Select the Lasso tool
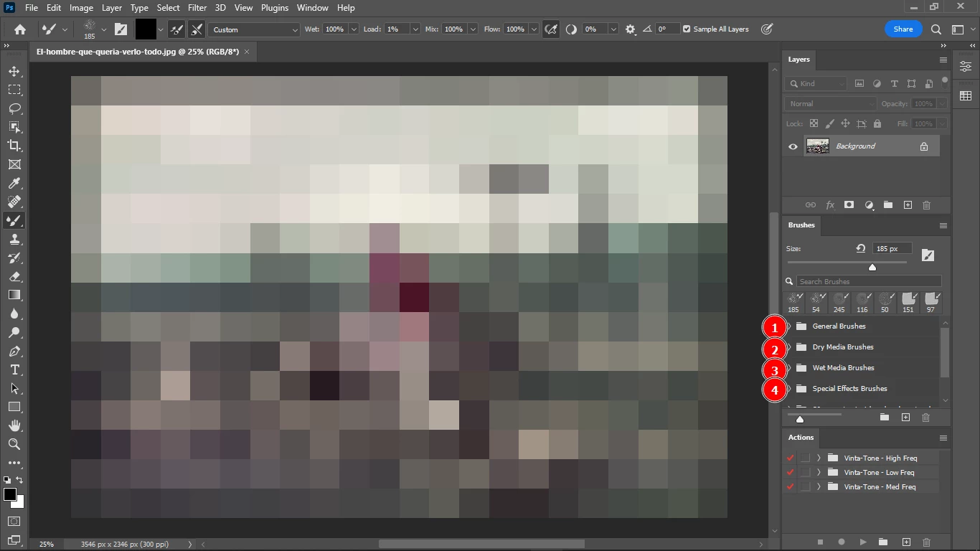This screenshot has width=980, height=551. point(14,109)
